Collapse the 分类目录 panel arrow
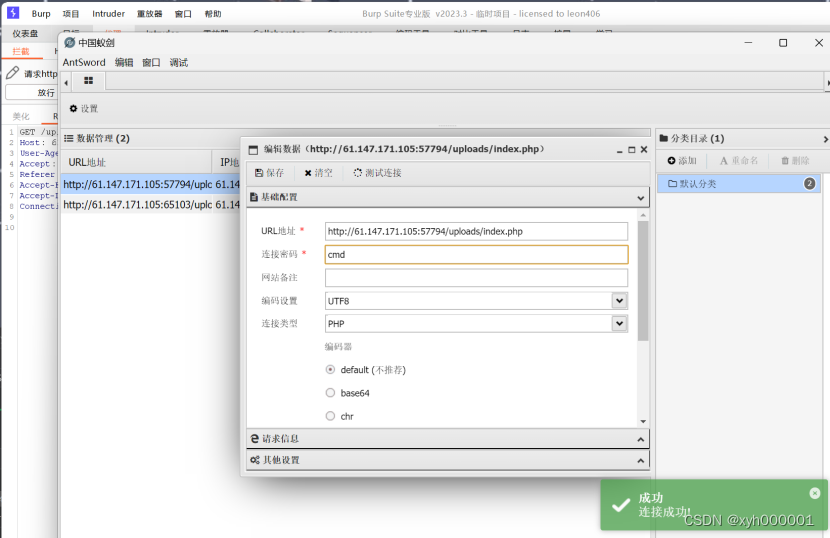 (825, 139)
